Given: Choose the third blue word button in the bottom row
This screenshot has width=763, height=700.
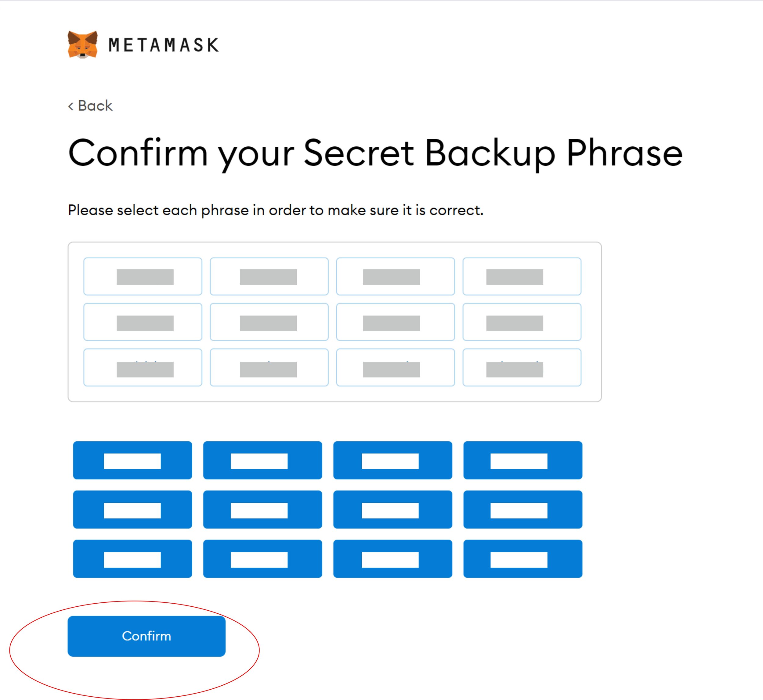Looking at the screenshot, I should [x=392, y=559].
